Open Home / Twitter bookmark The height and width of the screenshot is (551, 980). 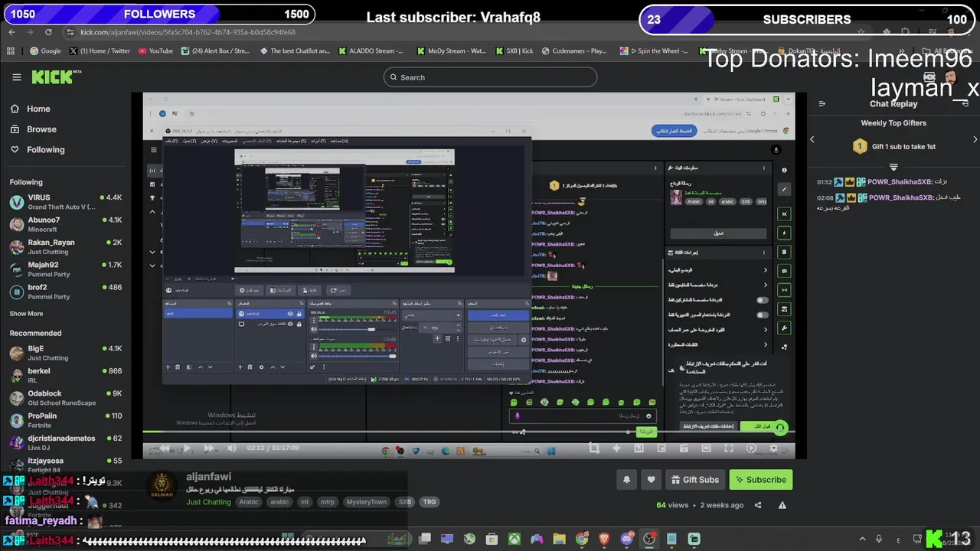pyautogui.click(x=100, y=51)
